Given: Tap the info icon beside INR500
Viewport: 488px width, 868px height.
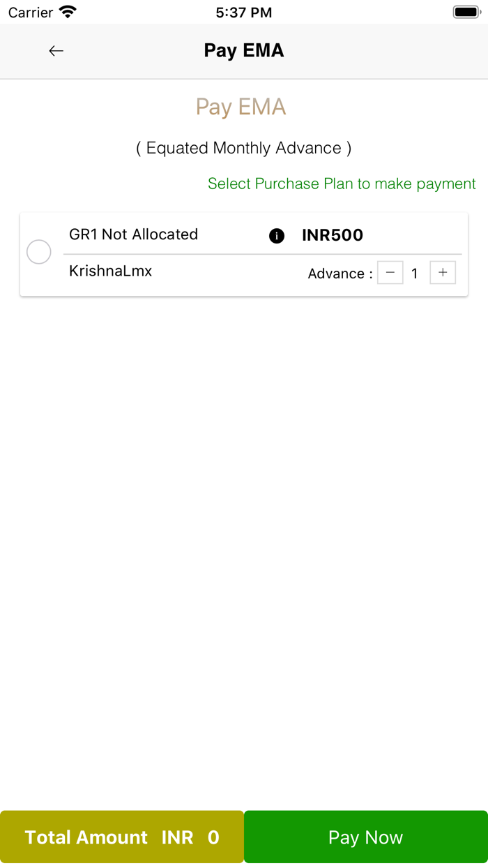Looking at the screenshot, I should click(x=276, y=236).
